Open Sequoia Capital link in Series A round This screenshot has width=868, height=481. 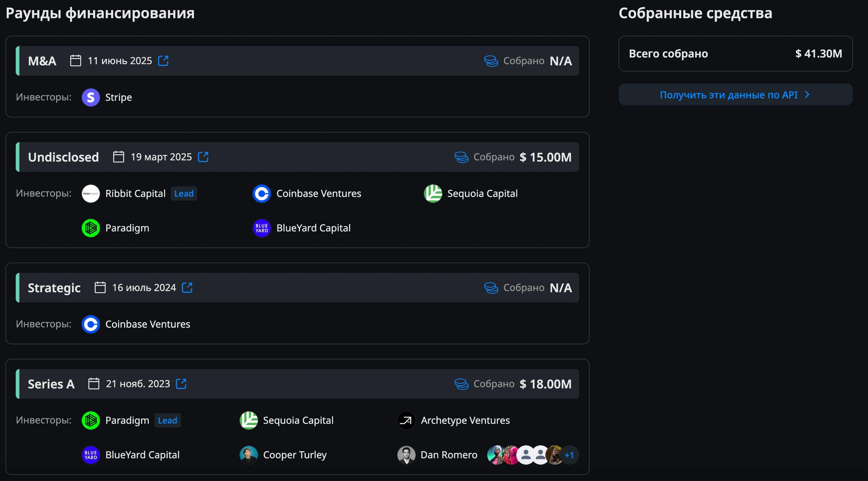[x=298, y=420]
